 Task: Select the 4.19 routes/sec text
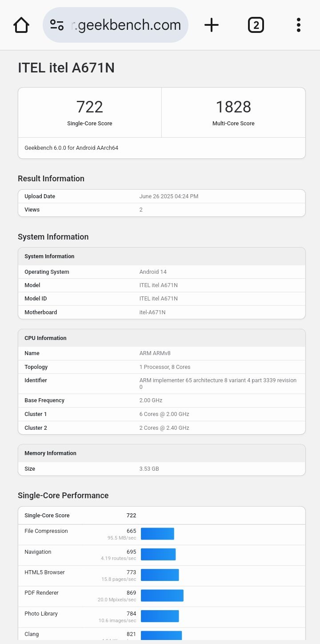119,558
